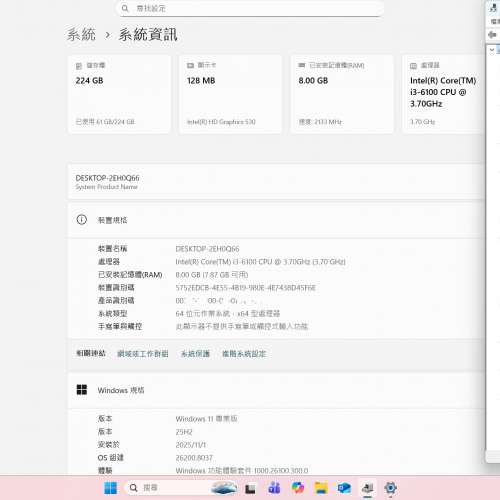Open Task View from the taskbar
Viewport: 500px width, 500px height.
[250, 489]
